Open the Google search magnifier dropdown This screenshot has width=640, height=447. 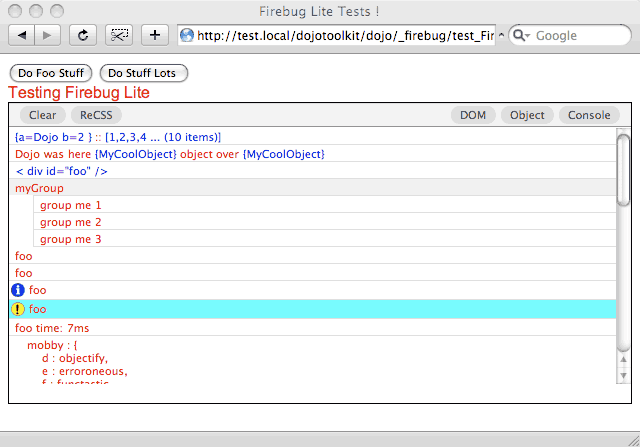(x=521, y=36)
